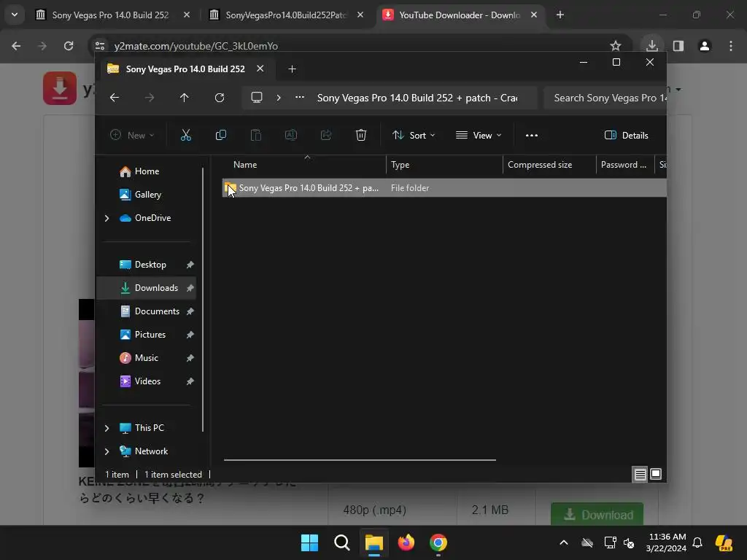
Task: Switch to details list layout icon
Action: (640, 474)
